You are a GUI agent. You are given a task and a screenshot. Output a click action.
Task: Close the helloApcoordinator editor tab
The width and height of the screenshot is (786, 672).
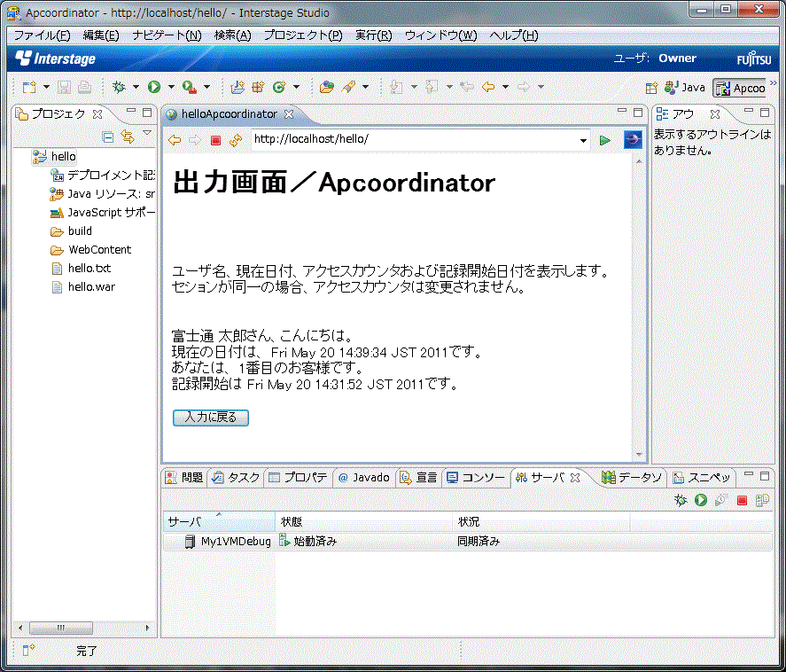[x=289, y=114]
